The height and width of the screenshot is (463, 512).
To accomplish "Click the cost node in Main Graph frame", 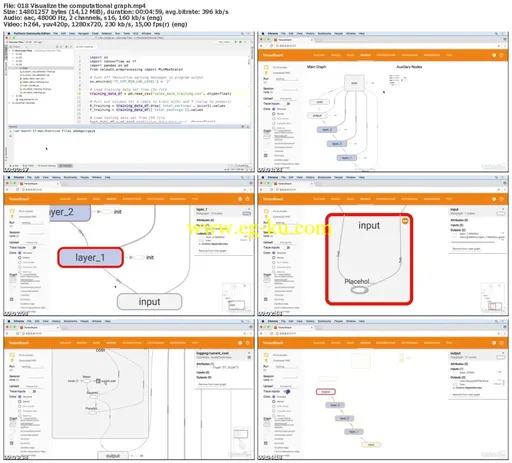I will [319, 102].
